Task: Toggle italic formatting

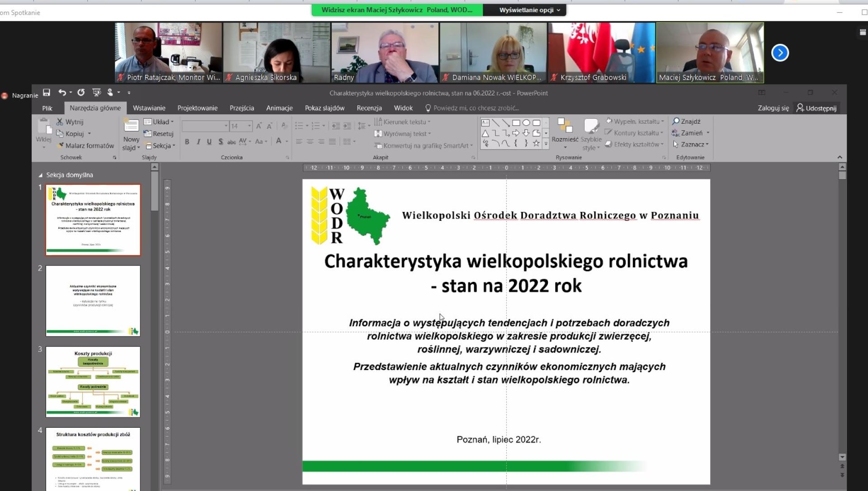Action: (x=198, y=141)
